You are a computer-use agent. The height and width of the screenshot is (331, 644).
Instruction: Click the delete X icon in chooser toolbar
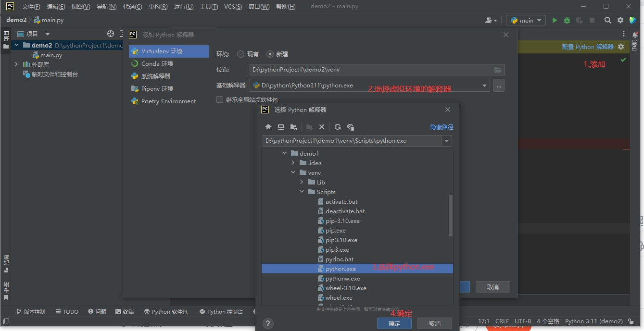pyautogui.click(x=322, y=127)
